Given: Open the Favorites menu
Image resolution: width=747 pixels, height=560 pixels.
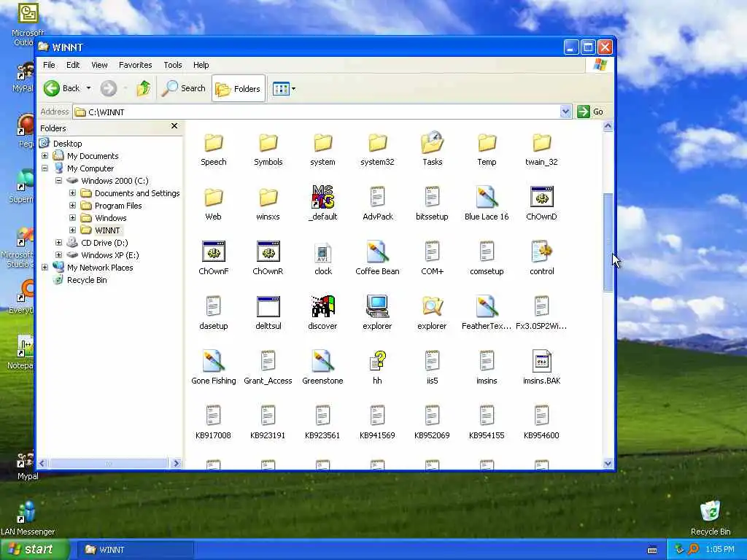Looking at the screenshot, I should [135, 65].
